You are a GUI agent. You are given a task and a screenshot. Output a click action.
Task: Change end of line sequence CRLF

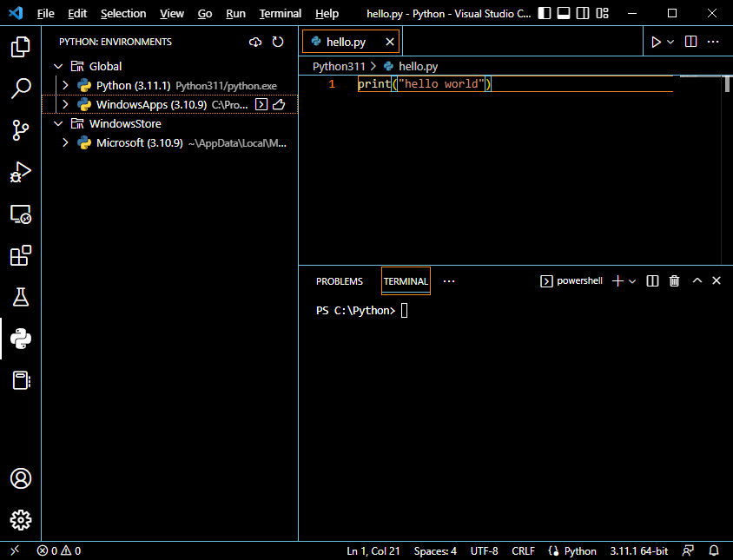[523, 551]
